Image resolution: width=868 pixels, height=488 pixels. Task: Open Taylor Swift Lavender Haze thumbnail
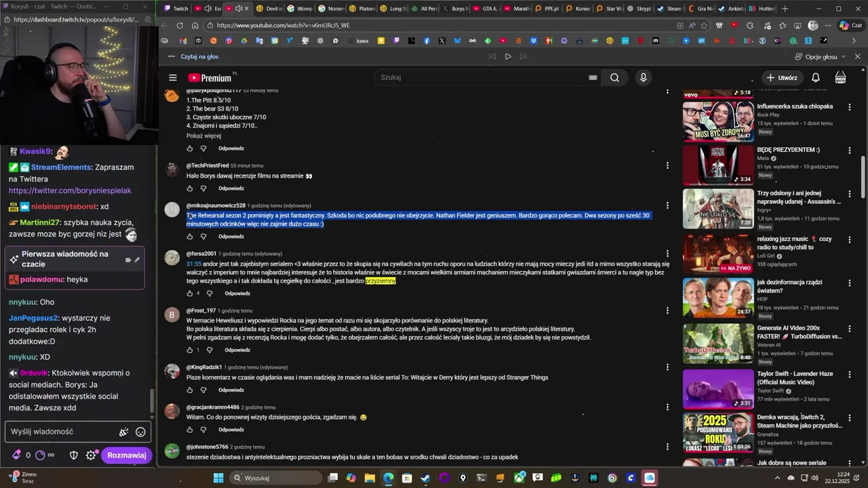(717, 389)
